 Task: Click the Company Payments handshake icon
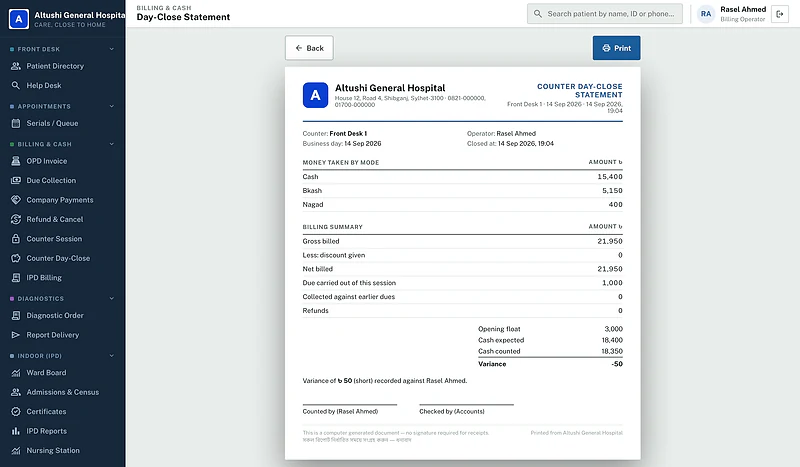(16, 200)
